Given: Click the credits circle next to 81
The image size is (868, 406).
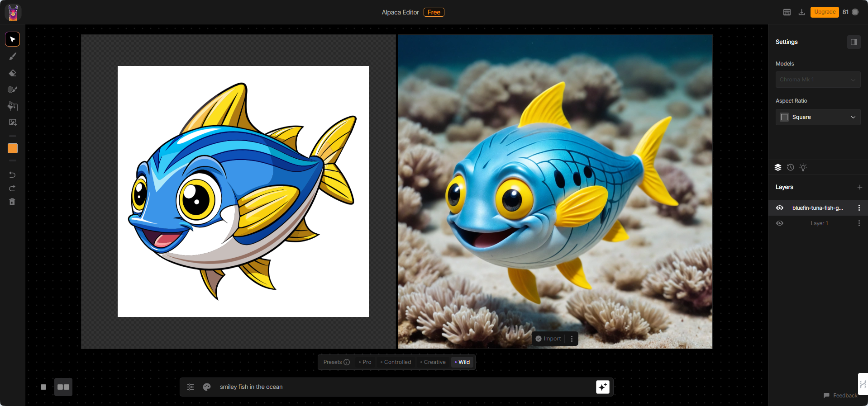Looking at the screenshot, I should coord(855,12).
